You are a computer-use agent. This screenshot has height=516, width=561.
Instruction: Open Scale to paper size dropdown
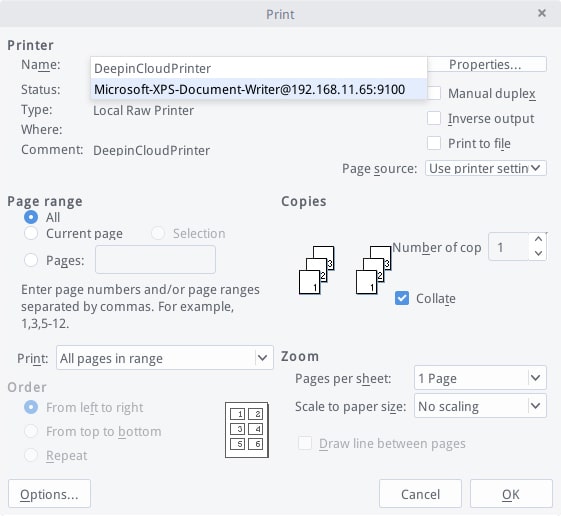[480, 406]
